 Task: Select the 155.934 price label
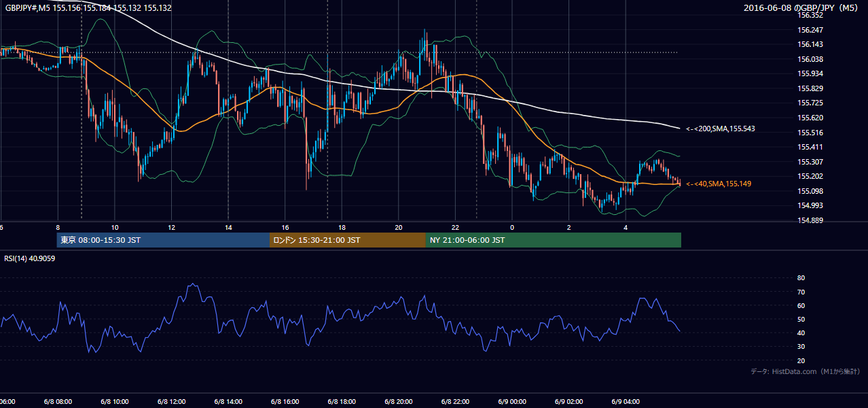point(810,73)
